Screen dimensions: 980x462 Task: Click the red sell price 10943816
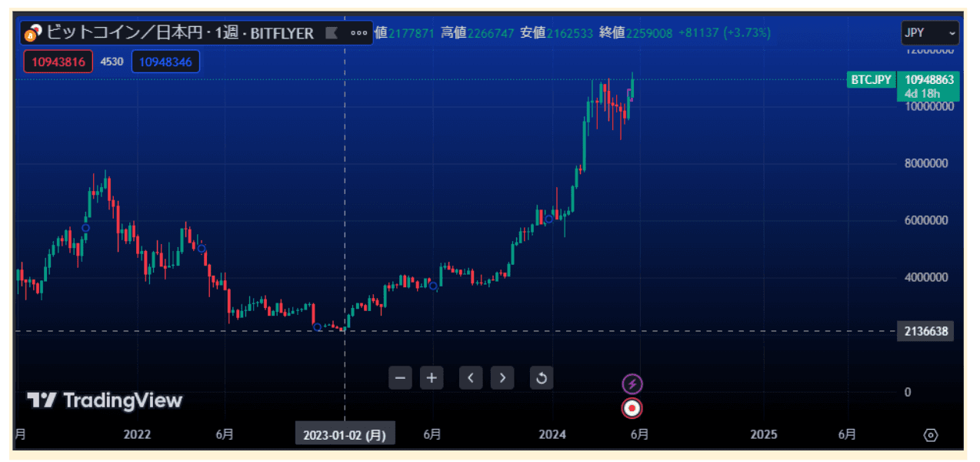58,62
